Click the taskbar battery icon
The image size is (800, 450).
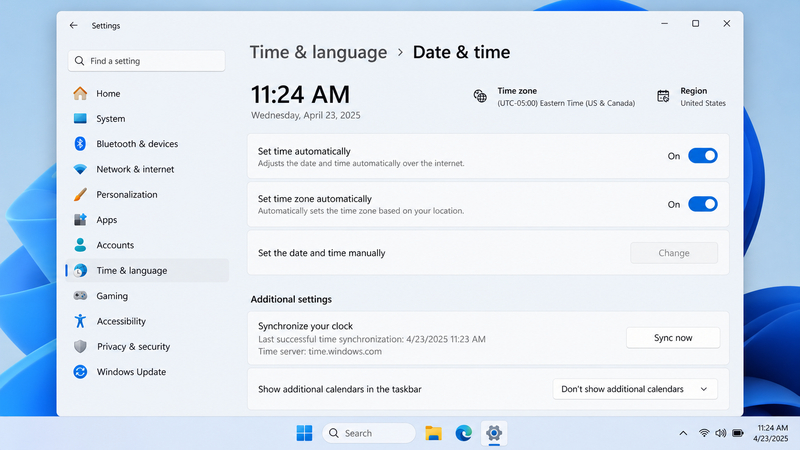(x=738, y=433)
